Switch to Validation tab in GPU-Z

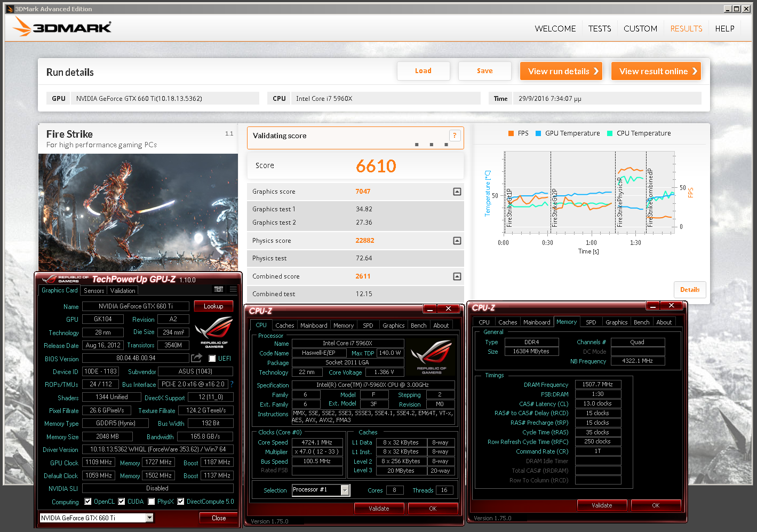tap(123, 291)
